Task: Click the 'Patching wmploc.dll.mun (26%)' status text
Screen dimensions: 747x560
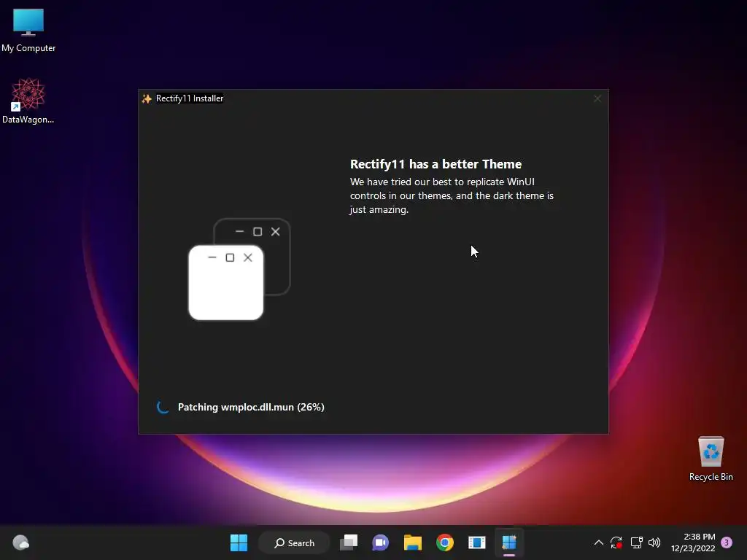Action: [x=251, y=407]
